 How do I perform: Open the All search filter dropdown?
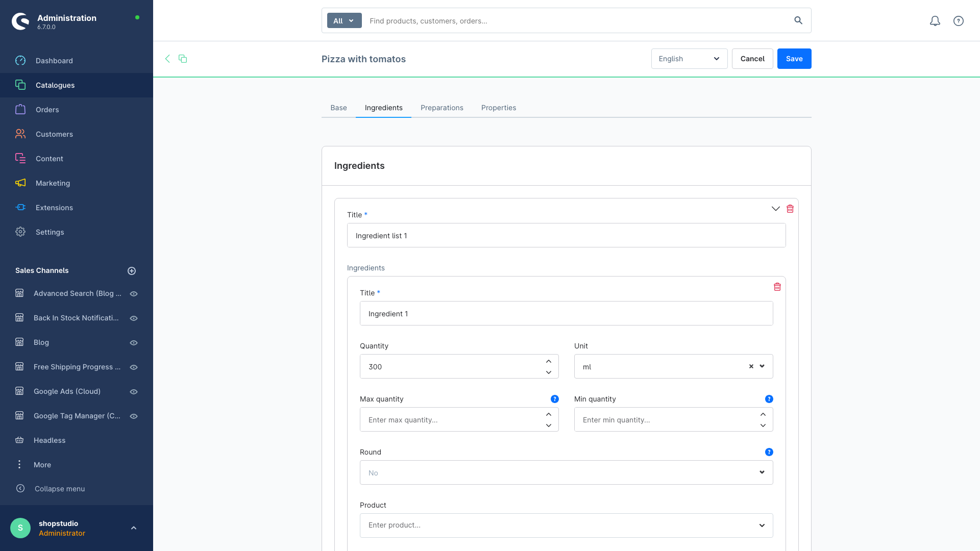(344, 21)
